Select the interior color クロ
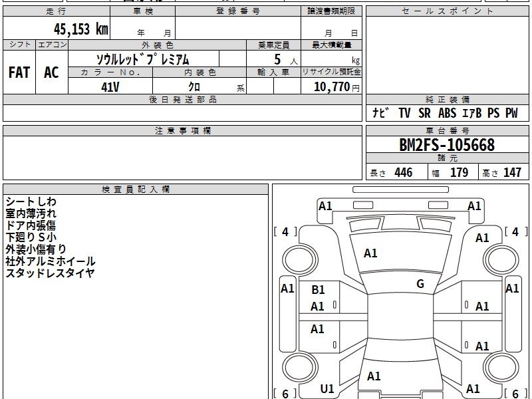 [194, 86]
